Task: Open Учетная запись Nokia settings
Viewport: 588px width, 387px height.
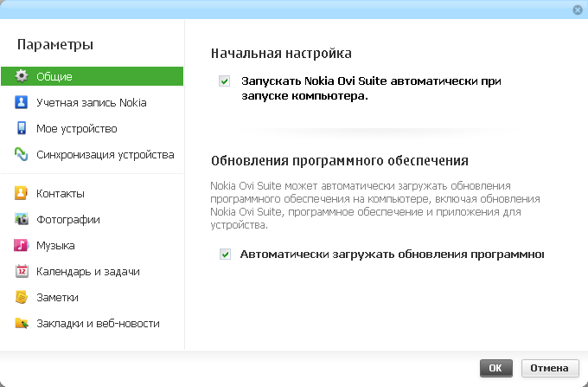Action: [x=92, y=102]
